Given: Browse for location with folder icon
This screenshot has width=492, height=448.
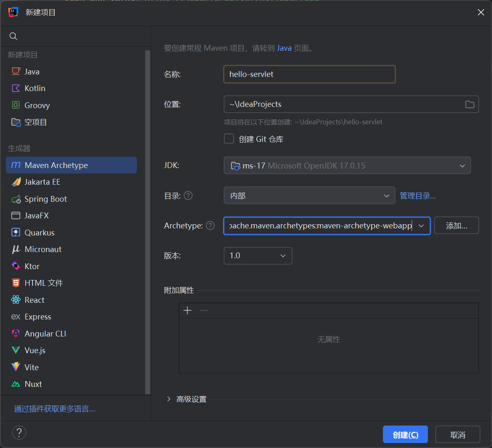Looking at the screenshot, I should point(470,104).
